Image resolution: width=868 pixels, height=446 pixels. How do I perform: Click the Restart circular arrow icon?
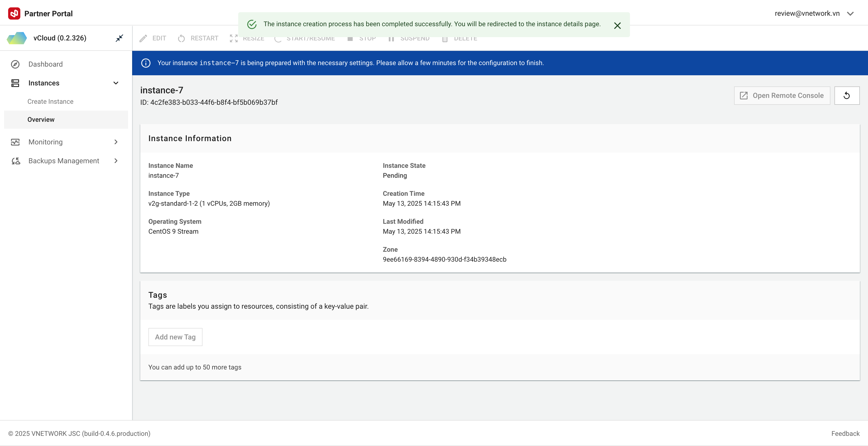[x=181, y=38]
